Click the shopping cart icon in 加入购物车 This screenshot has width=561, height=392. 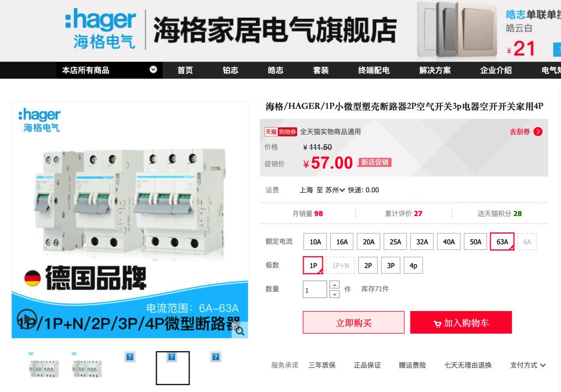(437, 324)
